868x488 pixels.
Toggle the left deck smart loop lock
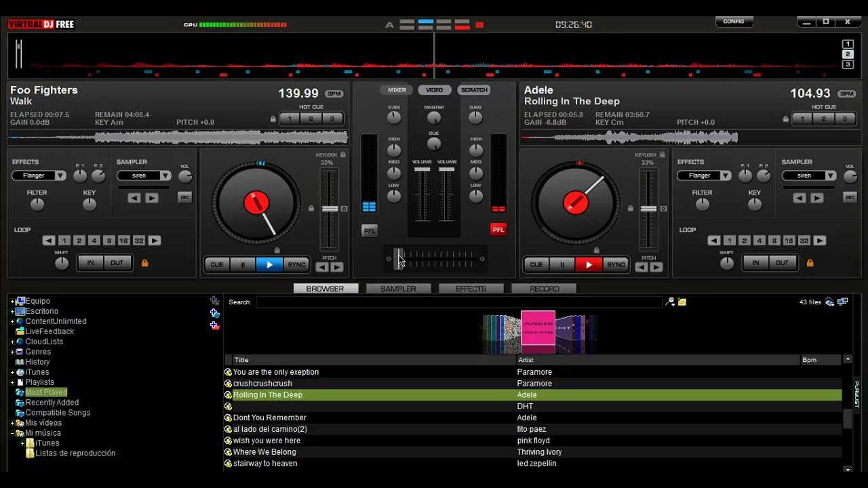pyautogui.click(x=144, y=263)
